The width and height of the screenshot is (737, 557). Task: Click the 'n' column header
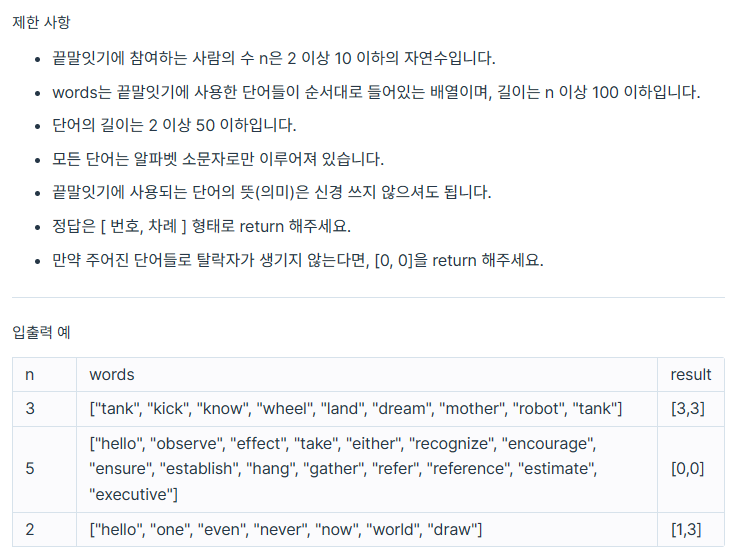click(x=45, y=375)
